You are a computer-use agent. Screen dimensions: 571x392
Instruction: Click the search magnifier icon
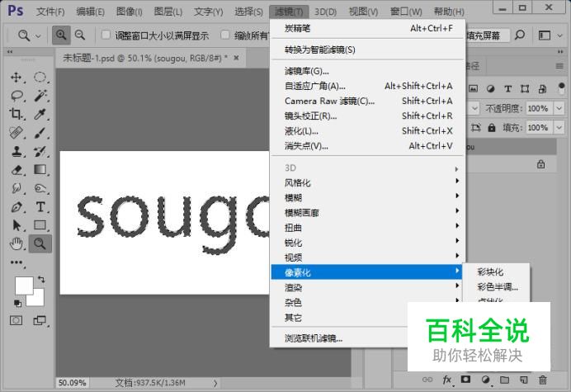(x=520, y=35)
